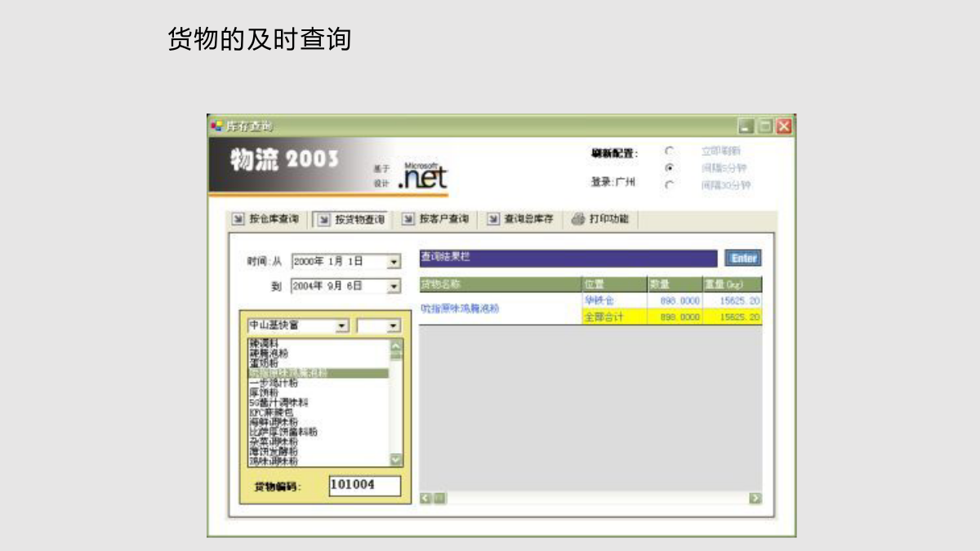Select 5G酱汁调味料 in the goods list
Screen dimensions: 980x551
tap(318, 402)
